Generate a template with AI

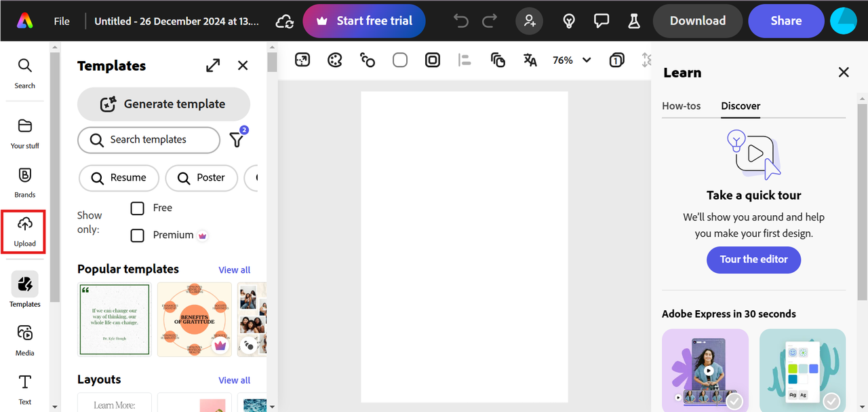click(163, 104)
